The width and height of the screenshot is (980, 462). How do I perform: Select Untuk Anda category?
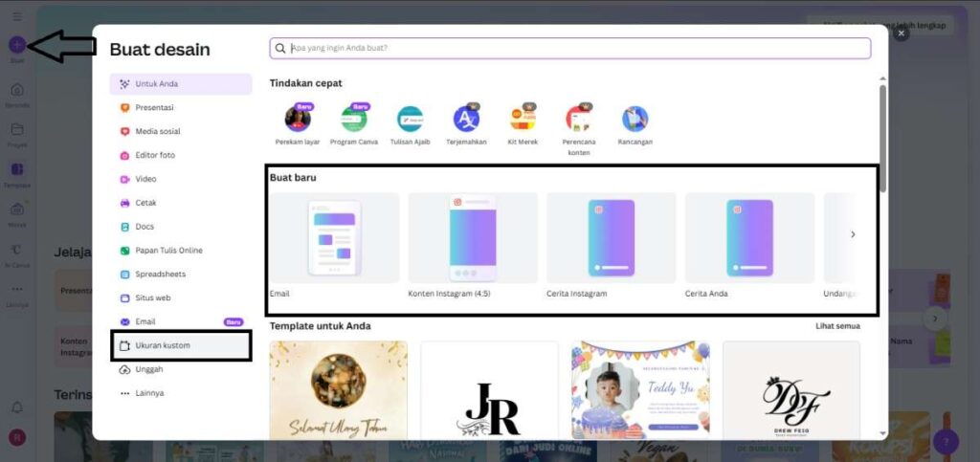[x=181, y=83]
